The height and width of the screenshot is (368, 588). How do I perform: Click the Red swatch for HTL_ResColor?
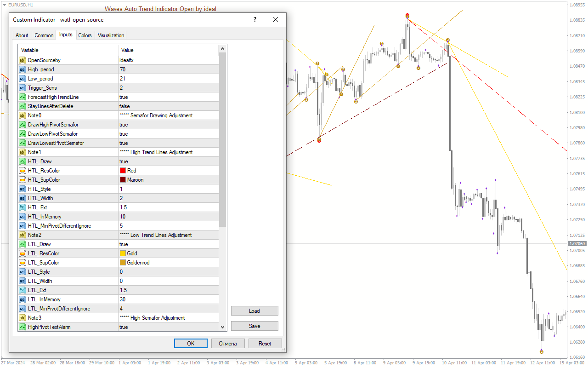tap(123, 171)
